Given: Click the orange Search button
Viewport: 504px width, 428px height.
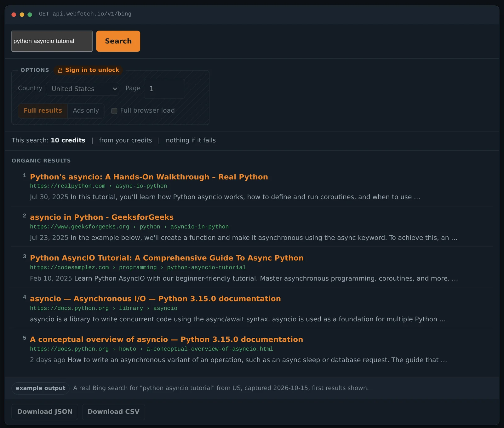Looking at the screenshot, I should tap(118, 41).
